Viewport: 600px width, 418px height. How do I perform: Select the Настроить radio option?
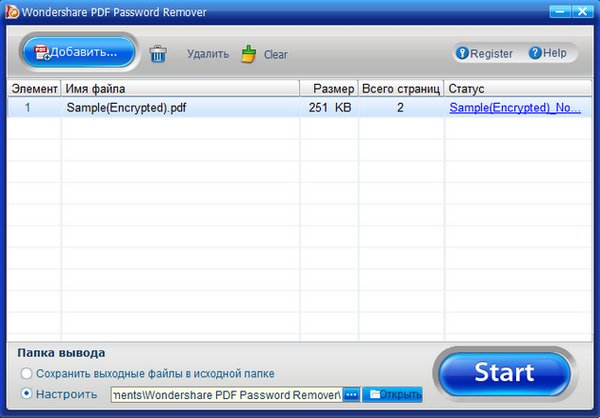[26, 394]
